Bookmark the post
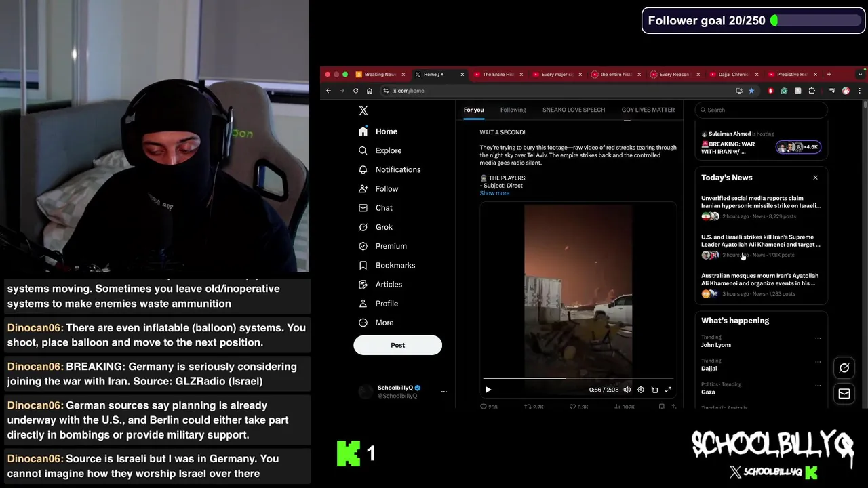This screenshot has height=488, width=868. click(662, 407)
